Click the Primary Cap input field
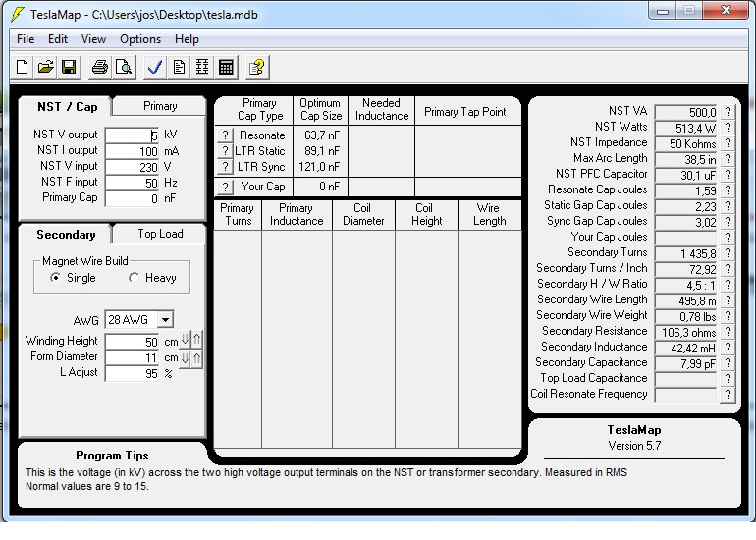Viewport: 756px width, 540px height. (x=133, y=198)
